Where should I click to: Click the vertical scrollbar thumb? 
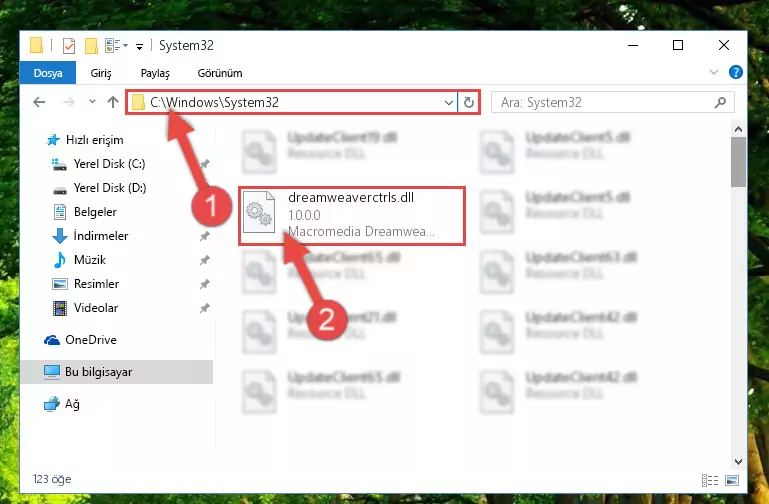coord(738,162)
